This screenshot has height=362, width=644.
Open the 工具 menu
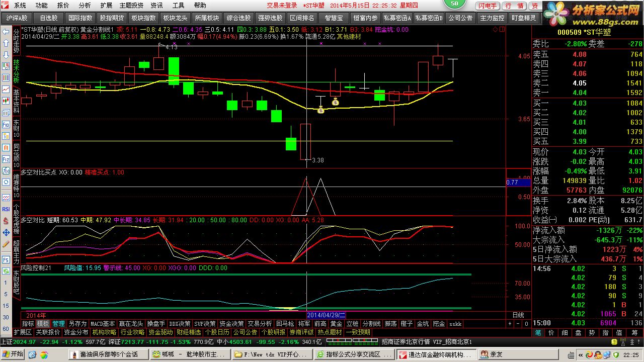coord(178,6)
